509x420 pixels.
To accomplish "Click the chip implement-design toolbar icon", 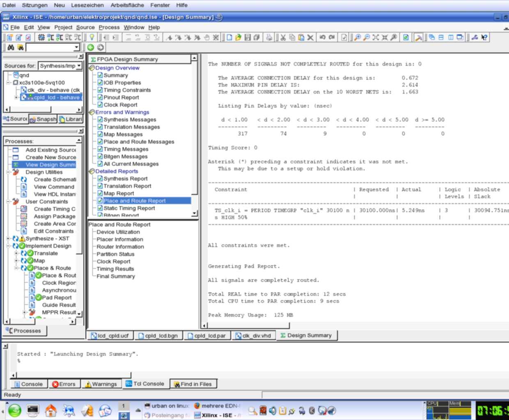I will [41, 37].
